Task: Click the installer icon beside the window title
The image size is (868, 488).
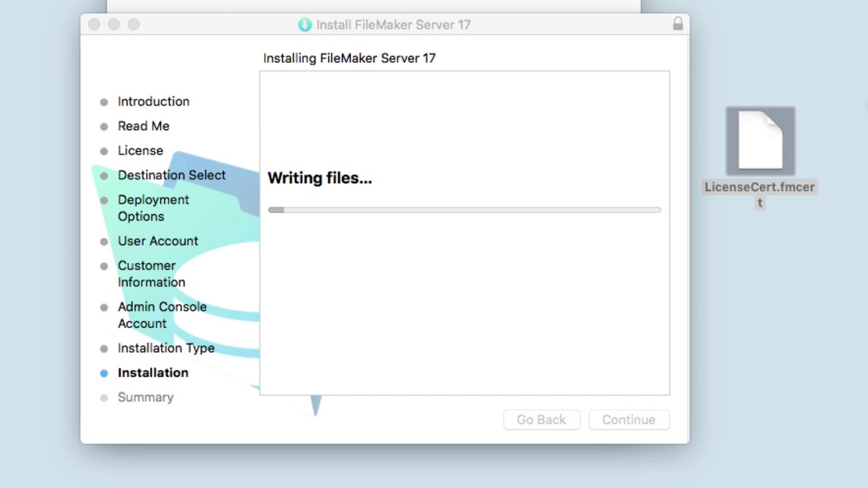Action: [x=305, y=24]
